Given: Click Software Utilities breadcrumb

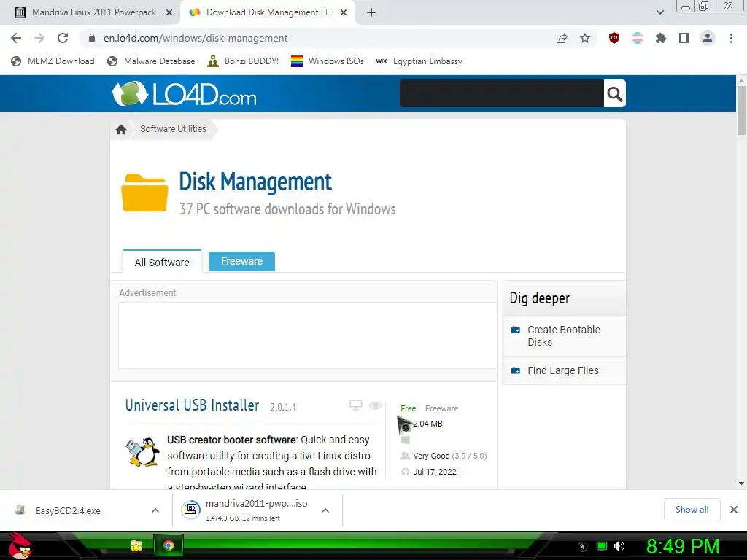Looking at the screenshot, I should (173, 129).
